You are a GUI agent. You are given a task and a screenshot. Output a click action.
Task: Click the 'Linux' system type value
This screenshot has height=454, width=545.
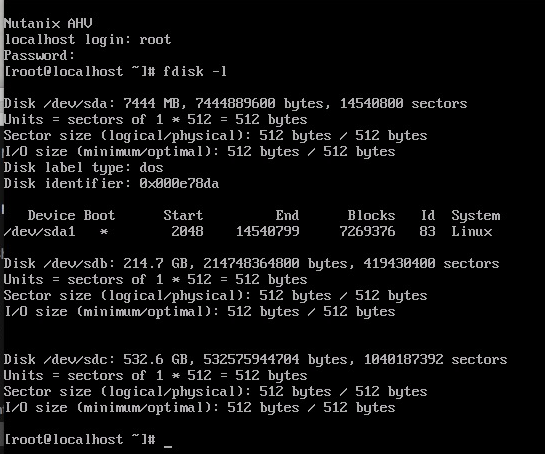472,232
